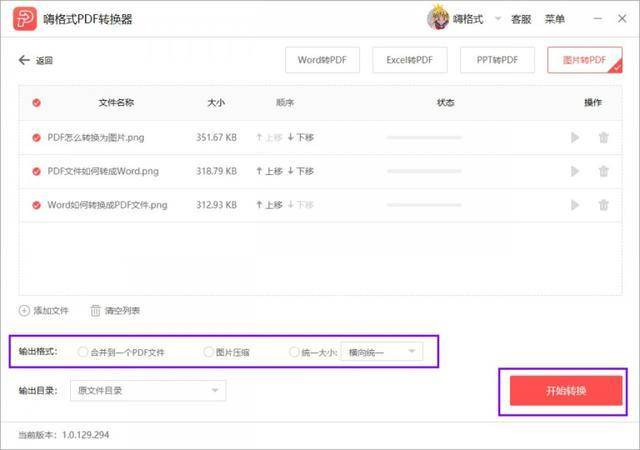The height and width of the screenshot is (450, 640).
Task: Switch to the Word转PDF tab
Action: [322, 60]
